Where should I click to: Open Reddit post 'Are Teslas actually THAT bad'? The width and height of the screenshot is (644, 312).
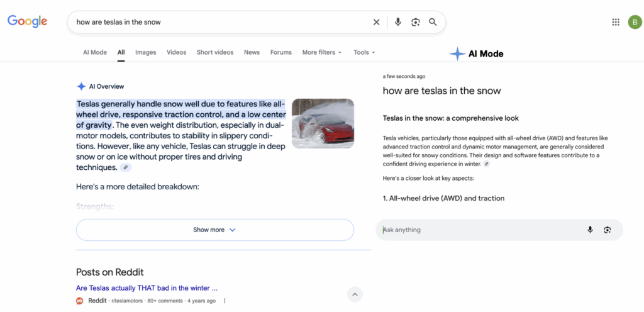(x=147, y=287)
